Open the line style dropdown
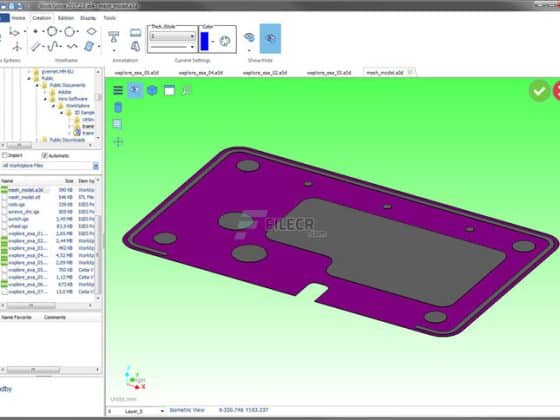Image resolution: width=560 pixels, height=420 pixels. (x=172, y=47)
